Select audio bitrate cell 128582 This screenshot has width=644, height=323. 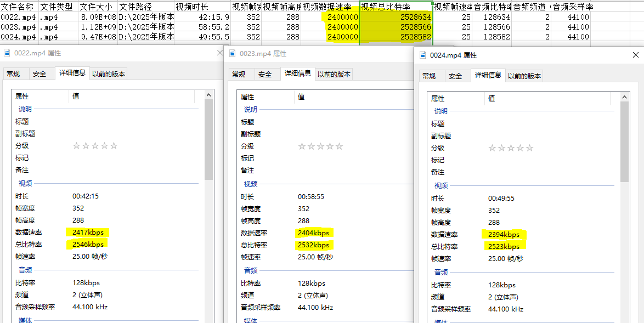coord(492,37)
